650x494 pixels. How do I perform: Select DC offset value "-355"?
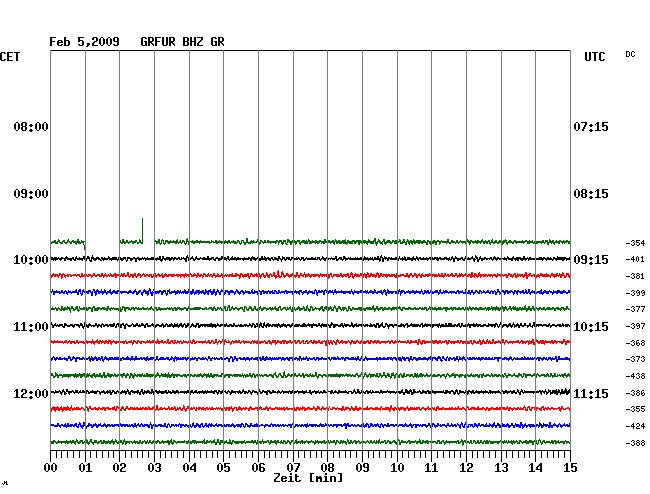[x=635, y=409]
